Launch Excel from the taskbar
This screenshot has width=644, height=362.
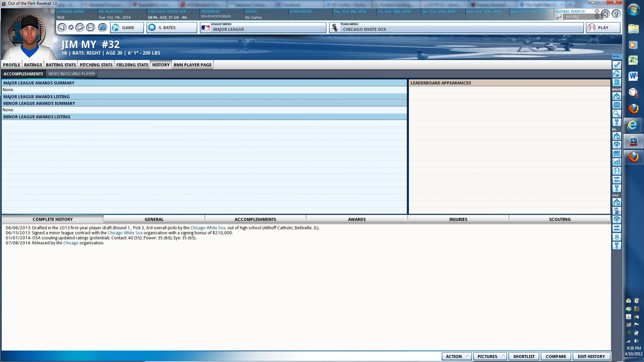[x=634, y=60]
